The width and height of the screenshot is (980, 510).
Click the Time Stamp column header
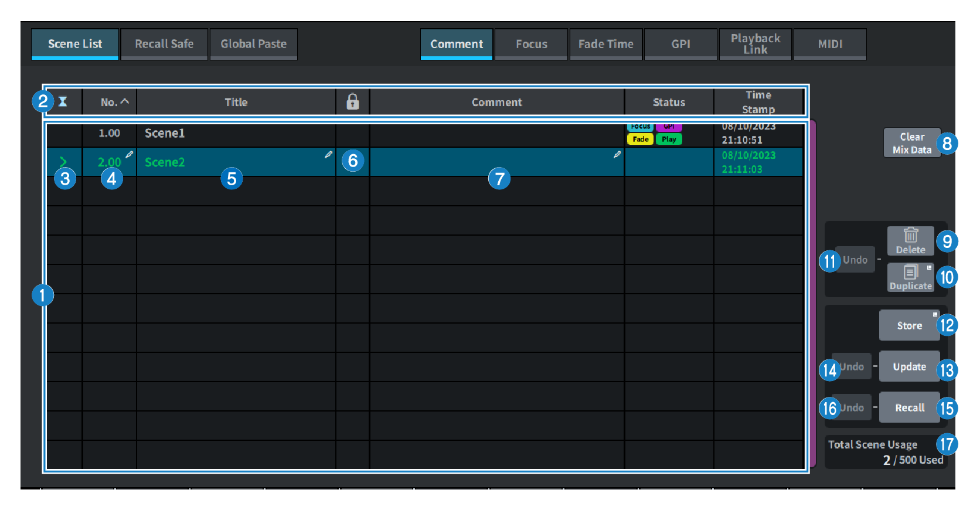(x=758, y=102)
